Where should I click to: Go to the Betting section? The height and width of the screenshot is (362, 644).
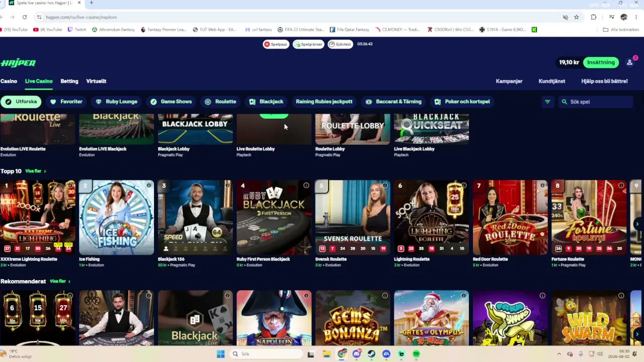click(x=69, y=81)
